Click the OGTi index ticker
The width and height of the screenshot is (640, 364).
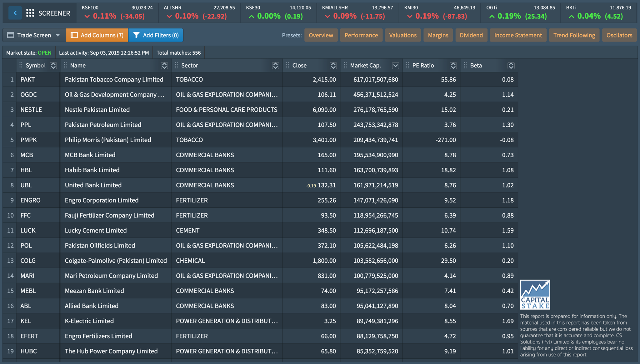521,12
